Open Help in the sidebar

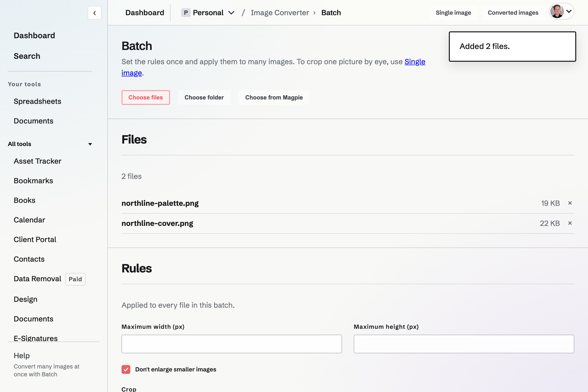point(22,355)
